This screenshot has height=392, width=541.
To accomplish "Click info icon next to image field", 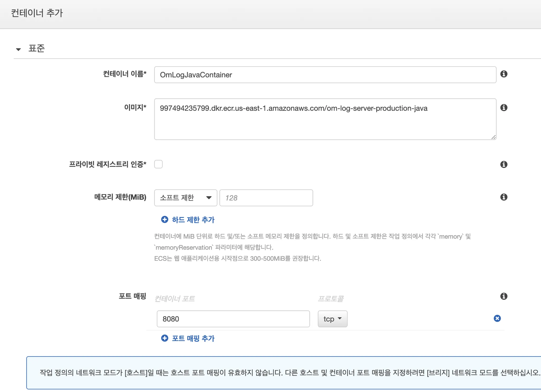I will (504, 108).
